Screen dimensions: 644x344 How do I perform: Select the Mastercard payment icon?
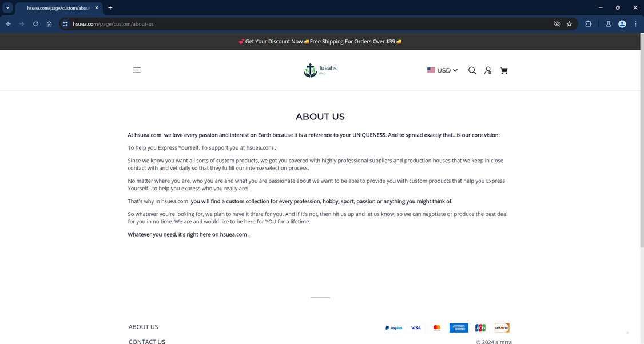pyautogui.click(x=436, y=327)
